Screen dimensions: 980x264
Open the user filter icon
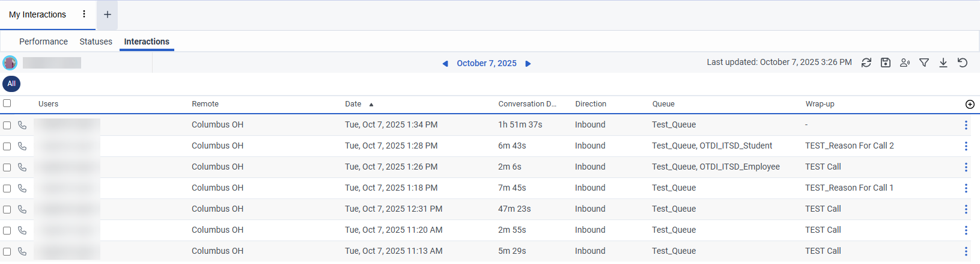click(x=904, y=63)
